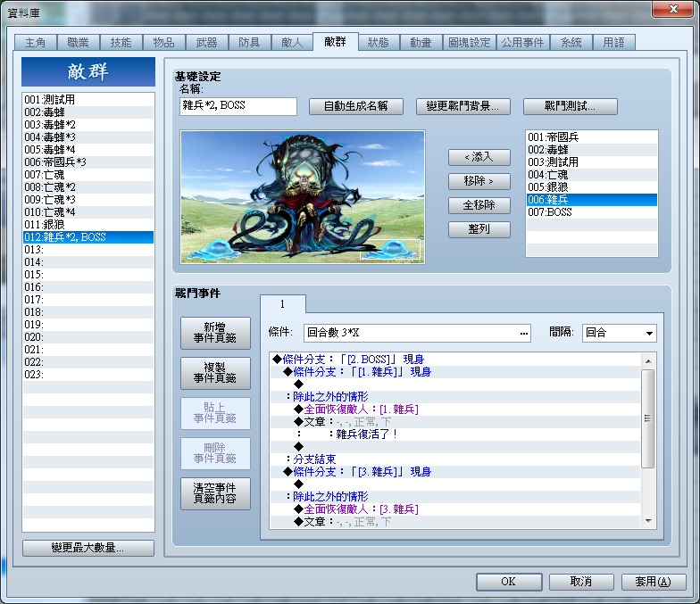Click 變更最大數量 button
Screen dimensions: 700x604
pyautogui.click(x=87, y=548)
